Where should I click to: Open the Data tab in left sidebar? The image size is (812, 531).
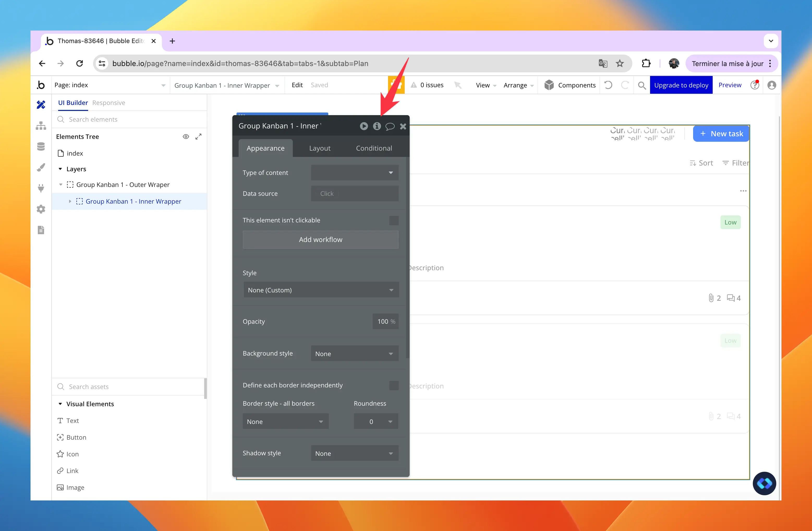[41, 146]
